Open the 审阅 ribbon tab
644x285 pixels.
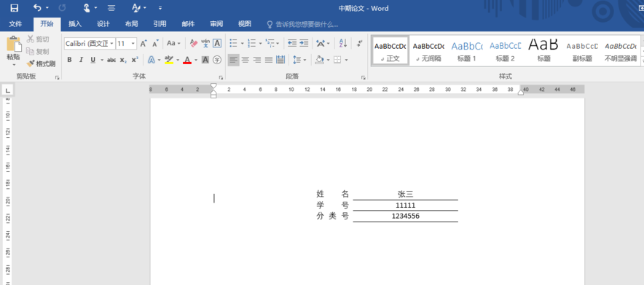(216, 24)
